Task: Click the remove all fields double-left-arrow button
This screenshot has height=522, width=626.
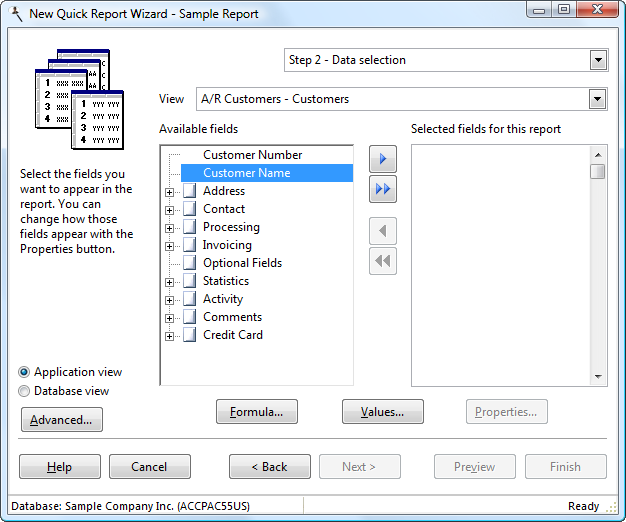Action: pyautogui.click(x=383, y=261)
